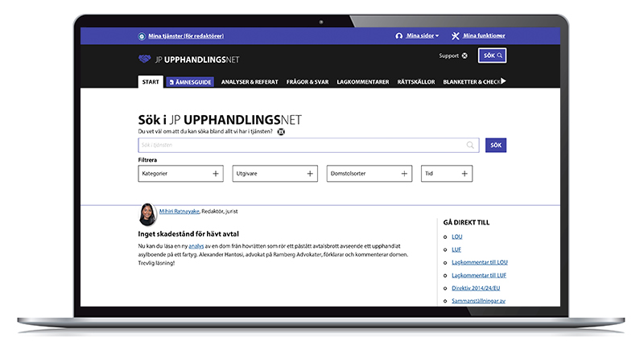Image resolution: width=644 pixels, height=362 pixels.
Task: Click the magnifier icon inside search field
Action: pos(470,146)
